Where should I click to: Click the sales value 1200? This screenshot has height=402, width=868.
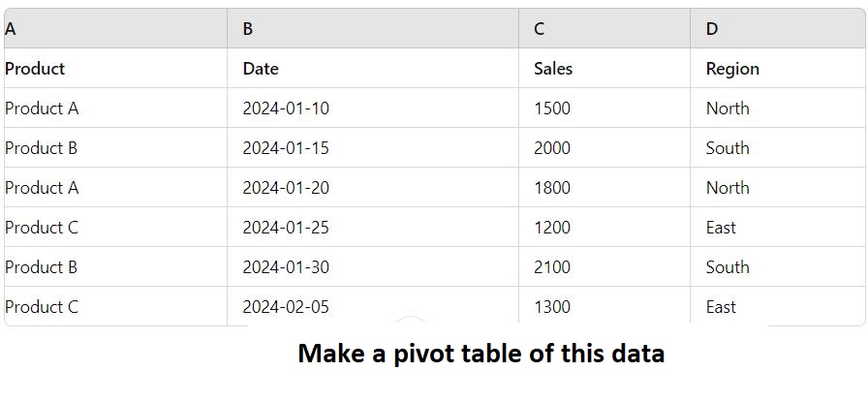552,228
